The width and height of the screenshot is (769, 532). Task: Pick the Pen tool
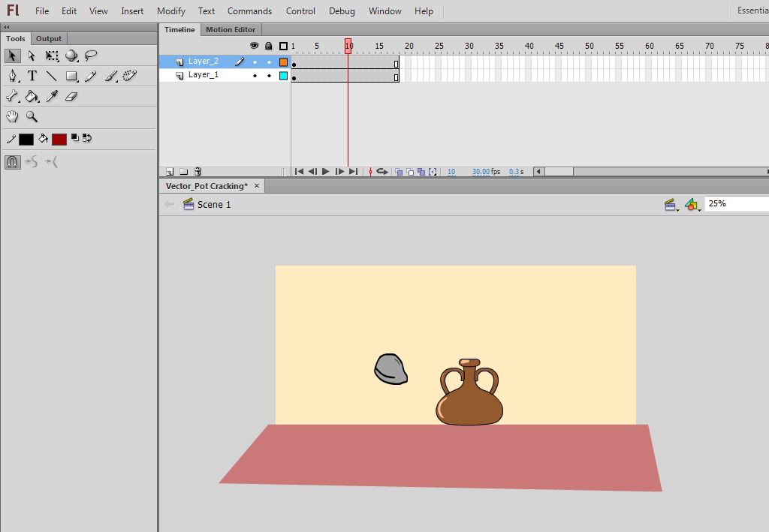click(x=13, y=76)
